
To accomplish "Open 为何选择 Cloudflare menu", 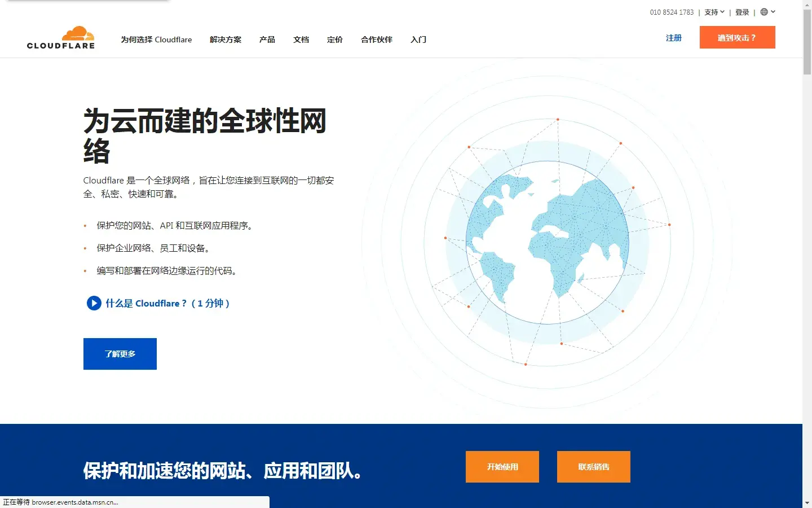I will [156, 40].
